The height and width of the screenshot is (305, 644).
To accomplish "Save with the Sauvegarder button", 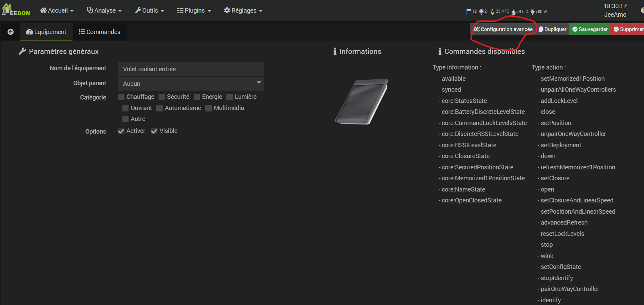I will [590, 29].
